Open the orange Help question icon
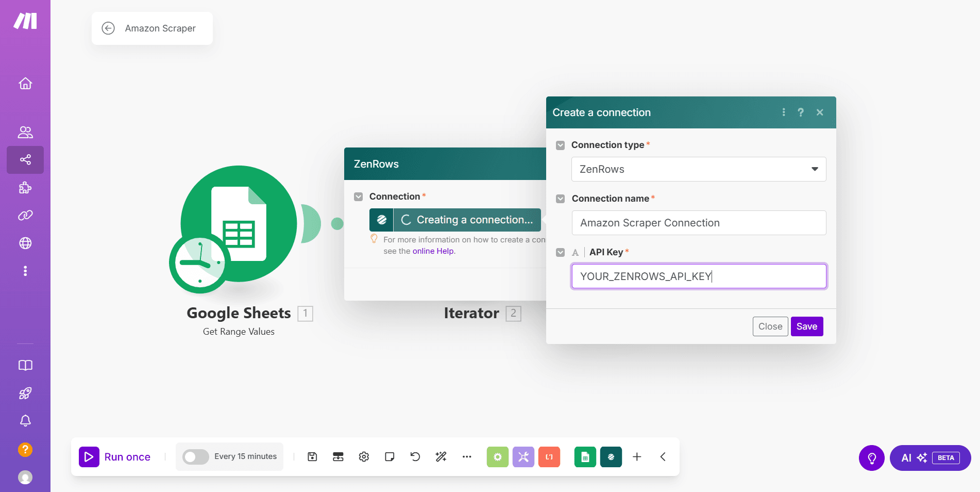980x492 pixels. click(x=25, y=450)
